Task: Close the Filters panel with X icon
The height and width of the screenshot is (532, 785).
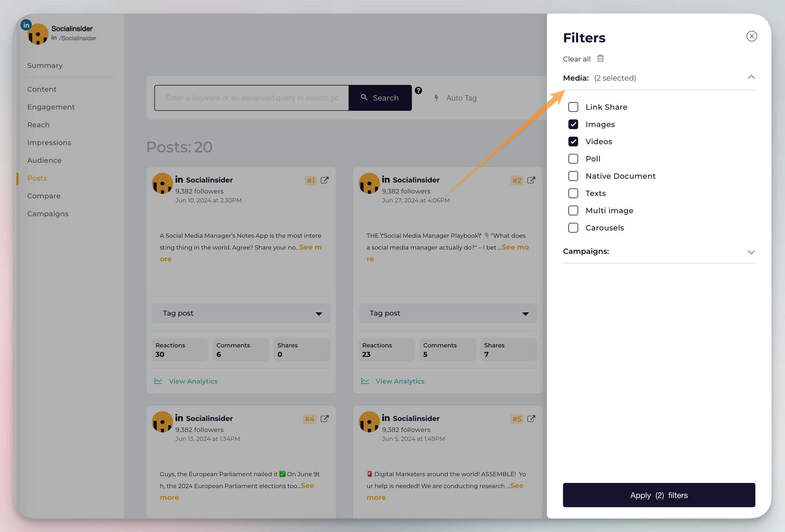Action: pyautogui.click(x=751, y=36)
